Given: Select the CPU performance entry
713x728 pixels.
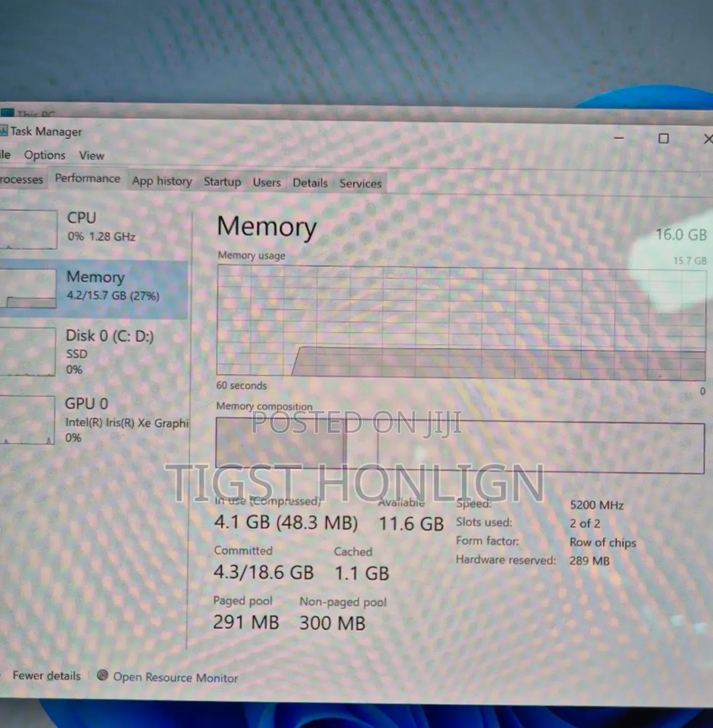Looking at the screenshot, I should [x=94, y=228].
